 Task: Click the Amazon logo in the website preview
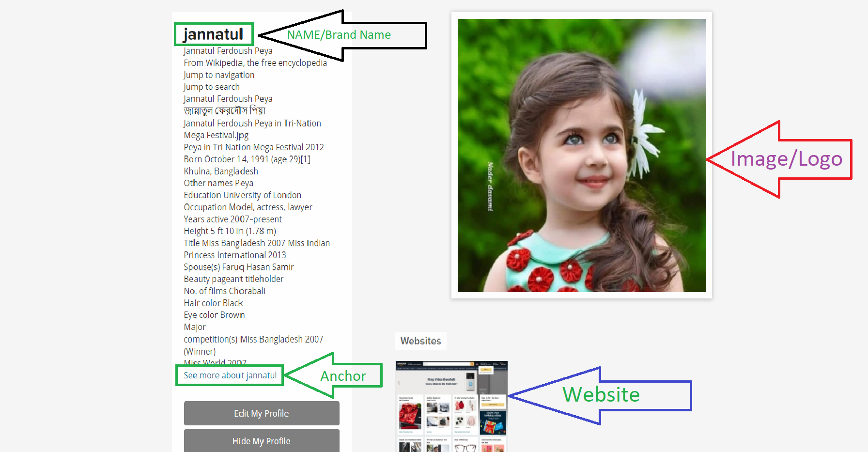(x=401, y=364)
